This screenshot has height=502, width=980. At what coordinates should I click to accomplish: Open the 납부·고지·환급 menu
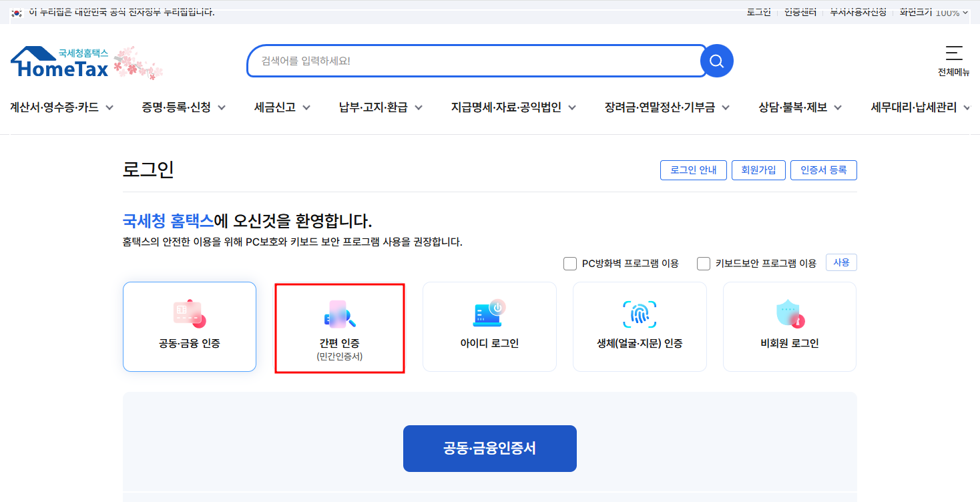[373, 107]
